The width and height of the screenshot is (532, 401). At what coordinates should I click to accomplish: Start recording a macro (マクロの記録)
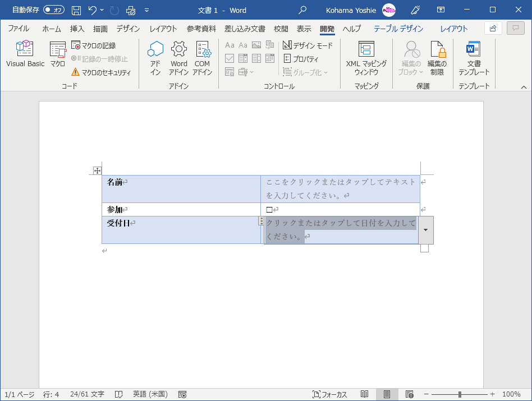coord(94,45)
